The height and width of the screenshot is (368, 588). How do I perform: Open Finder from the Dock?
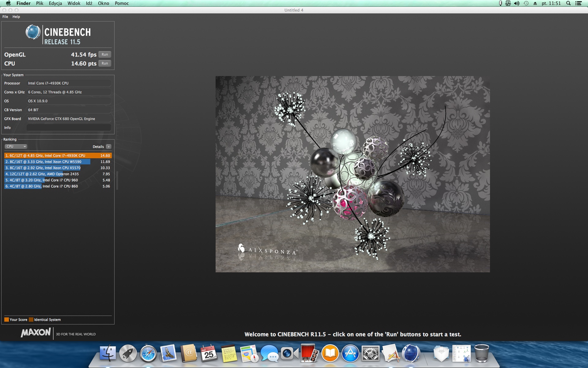[108, 353]
